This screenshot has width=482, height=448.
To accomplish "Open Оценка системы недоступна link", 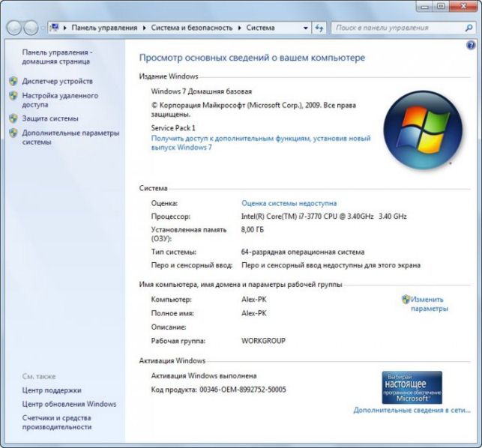I will coord(289,203).
